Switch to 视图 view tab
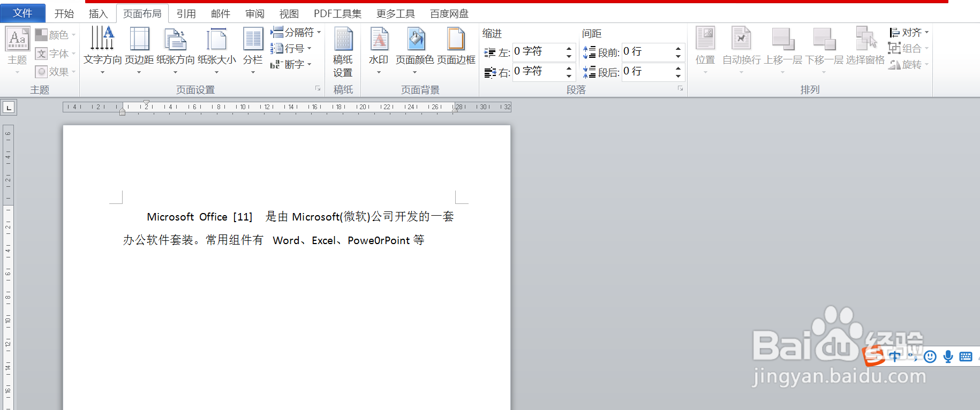 coord(289,14)
